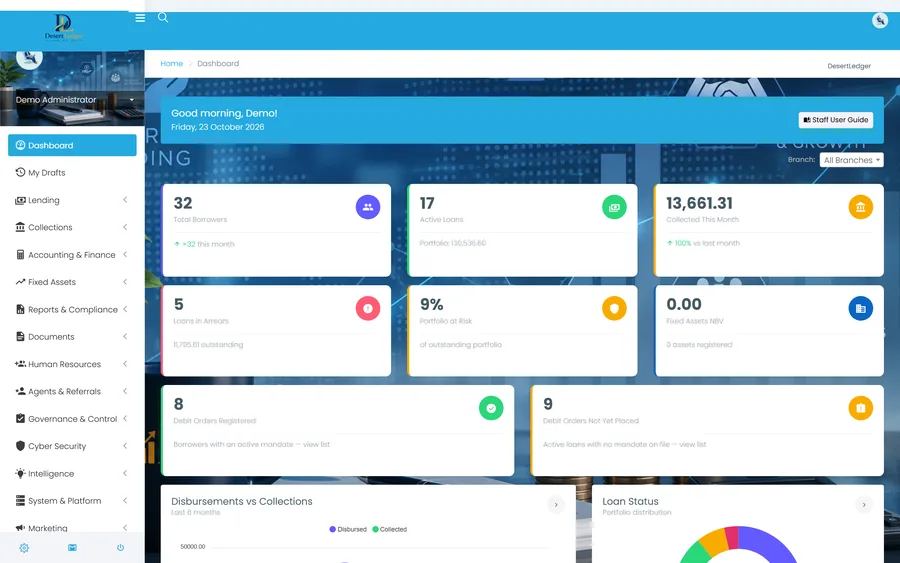The width and height of the screenshot is (900, 563).
Task: Click the Debit Orders Registered check icon
Action: [491, 408]
